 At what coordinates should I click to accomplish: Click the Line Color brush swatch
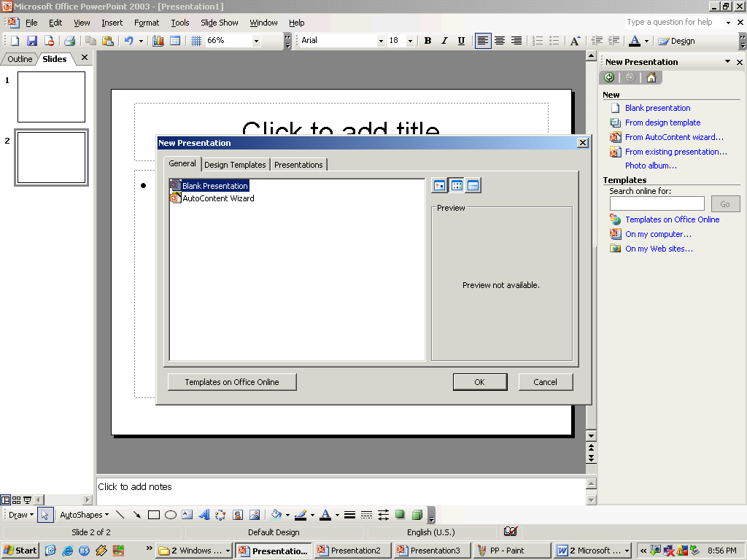click(x=301, y=515)
